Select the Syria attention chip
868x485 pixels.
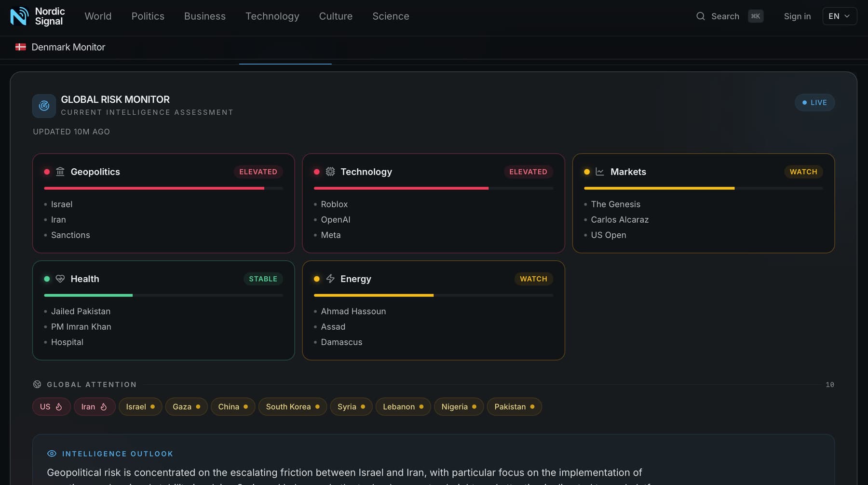[x=351, y=407]
